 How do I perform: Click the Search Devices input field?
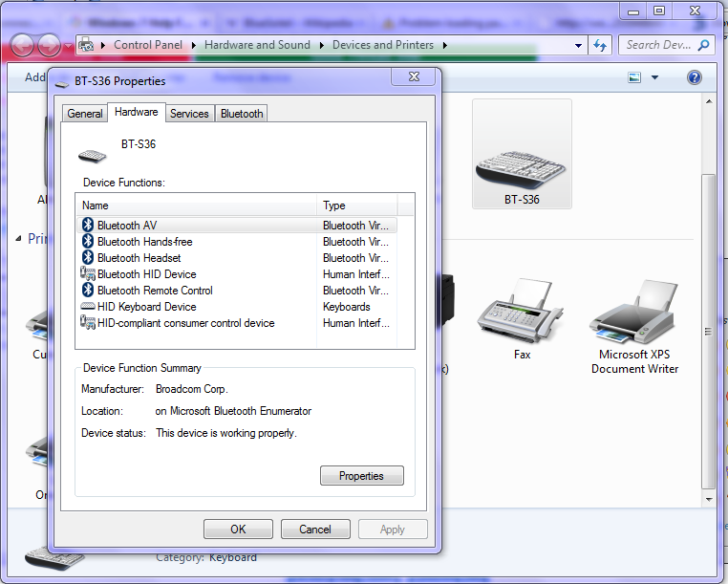click(659, 45)
